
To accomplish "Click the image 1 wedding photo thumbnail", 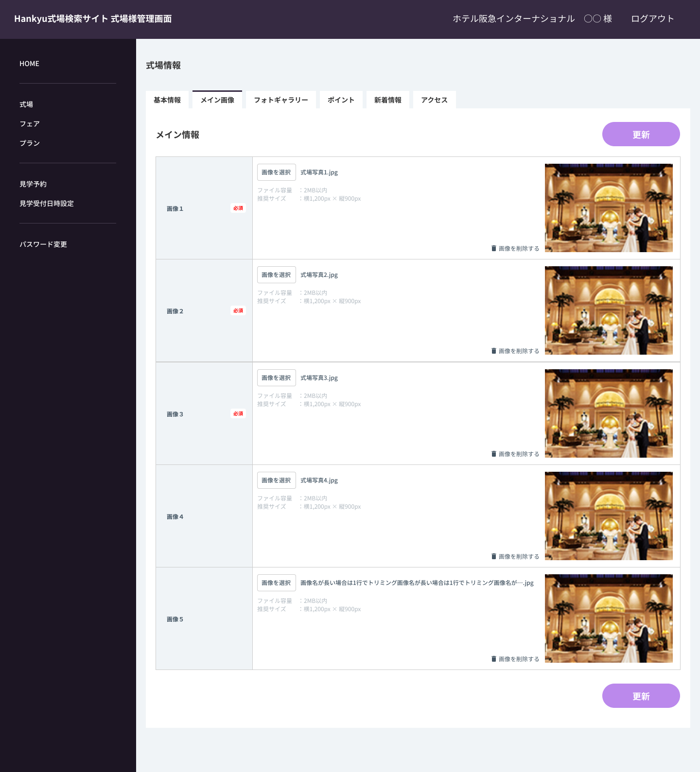I will click(x=609, y=208).
